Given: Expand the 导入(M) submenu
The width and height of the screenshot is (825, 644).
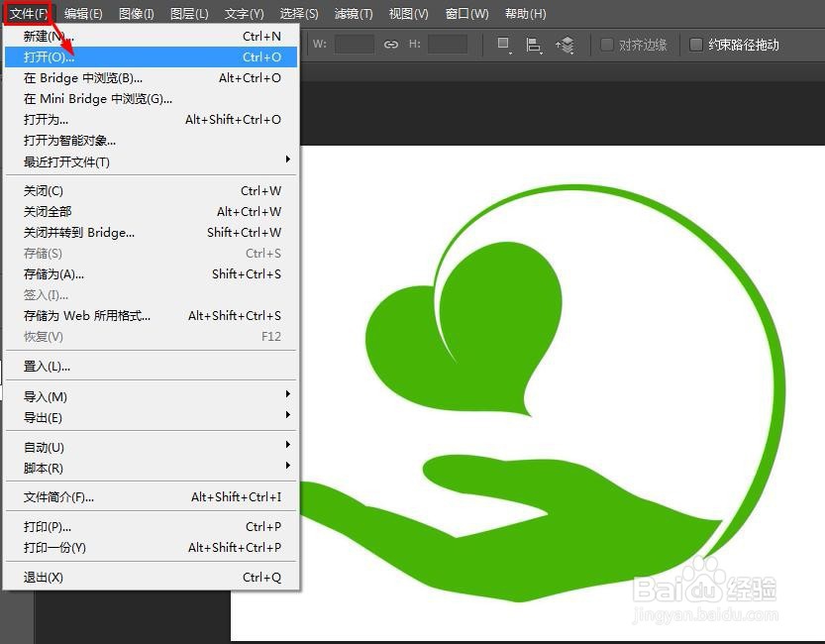Looking at the screenshot, I should tap(151, 396).
